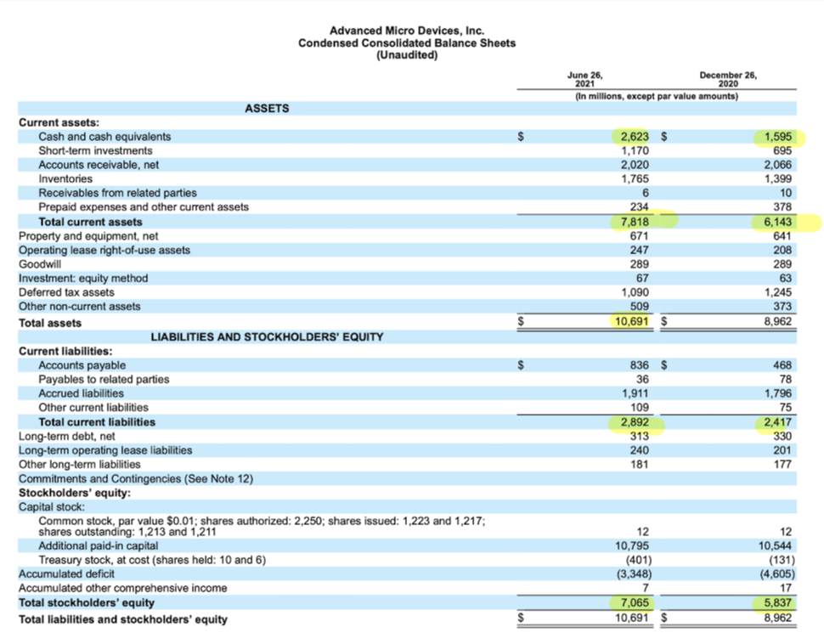This screenshot has height=644, width=824.
Task: Select the "Short-term investments" row label
Action: pyautogui.click(x=95, y=151)
